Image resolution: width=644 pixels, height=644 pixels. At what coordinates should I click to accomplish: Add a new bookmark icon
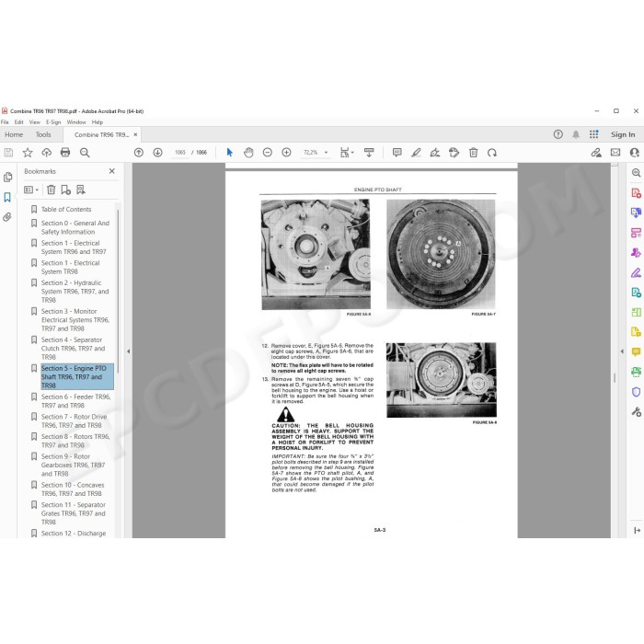pyautogui.click(x=65, y=190)
